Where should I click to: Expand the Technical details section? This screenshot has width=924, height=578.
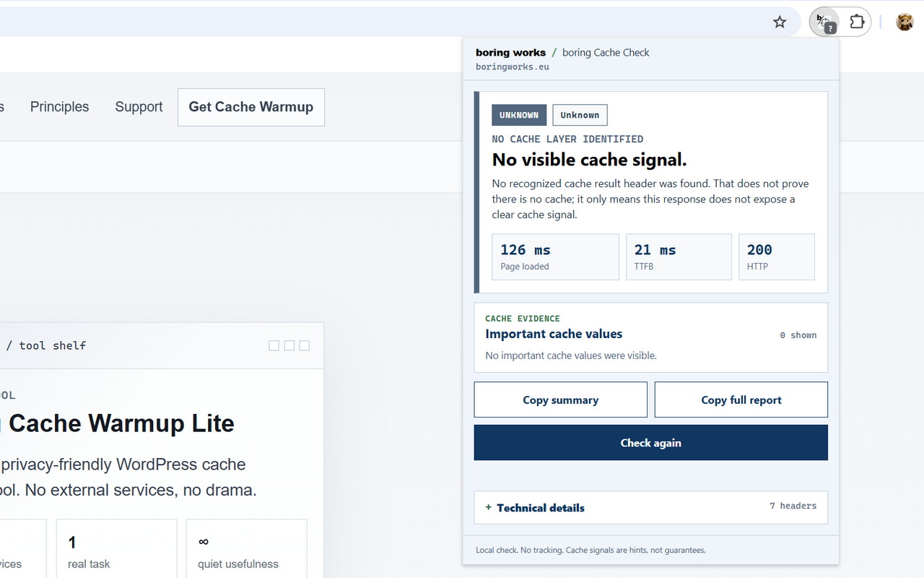(x=651, y=507)
